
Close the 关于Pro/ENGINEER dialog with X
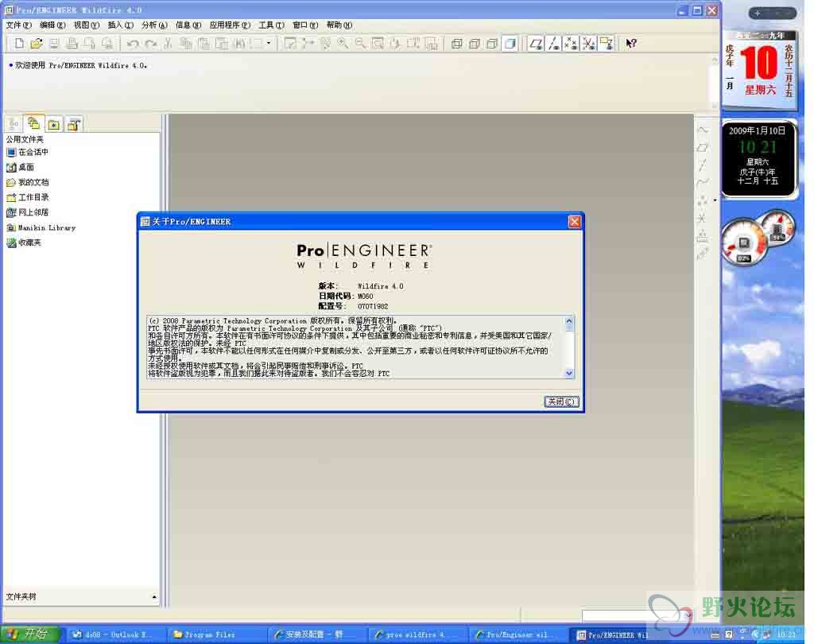(574, 222)
